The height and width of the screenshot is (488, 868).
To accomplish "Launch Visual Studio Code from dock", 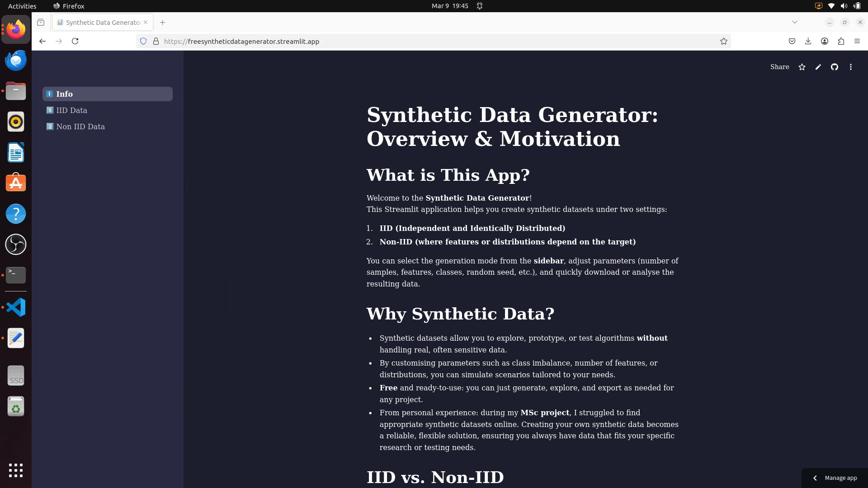I will 16,307.
